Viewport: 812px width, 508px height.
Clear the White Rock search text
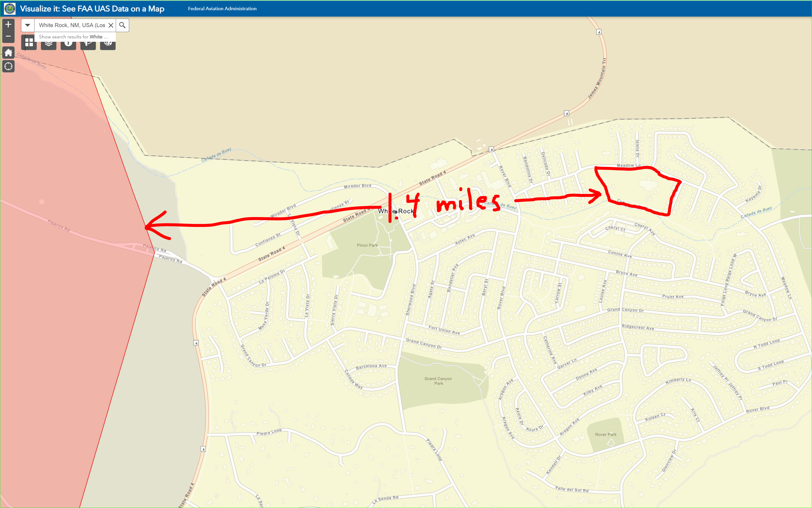[x=111, y=25]
